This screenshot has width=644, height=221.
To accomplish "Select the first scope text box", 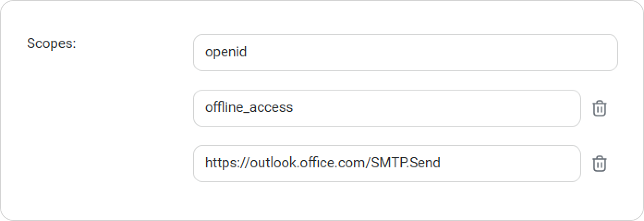I will pyautogui.click(x=405, y=53).
